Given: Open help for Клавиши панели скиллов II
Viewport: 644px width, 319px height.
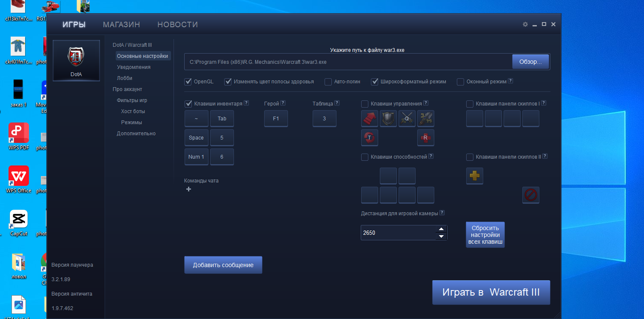Looking at the screenshot, I should (x=545, y=157).
